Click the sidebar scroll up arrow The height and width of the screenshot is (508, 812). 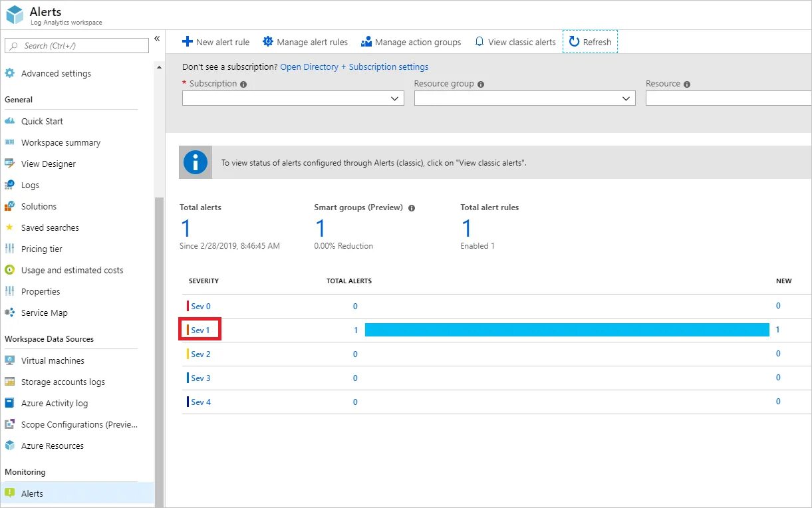[158, 68]
